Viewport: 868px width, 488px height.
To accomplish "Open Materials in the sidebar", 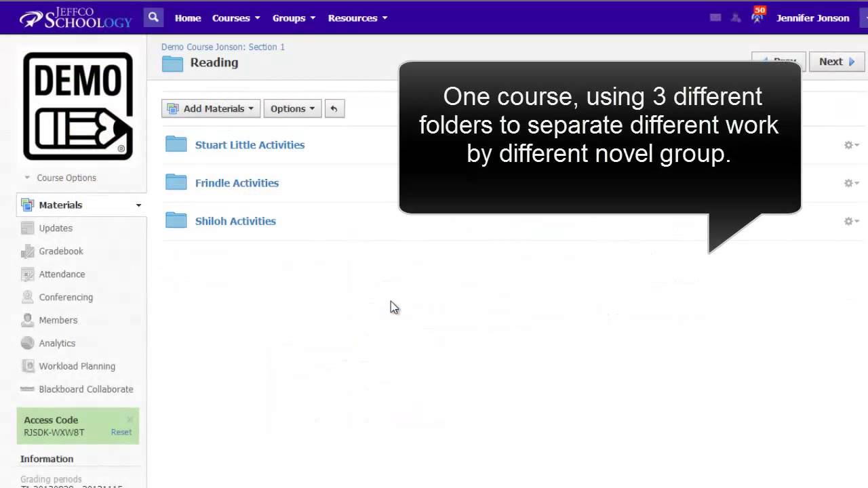I will click(81, 205).
